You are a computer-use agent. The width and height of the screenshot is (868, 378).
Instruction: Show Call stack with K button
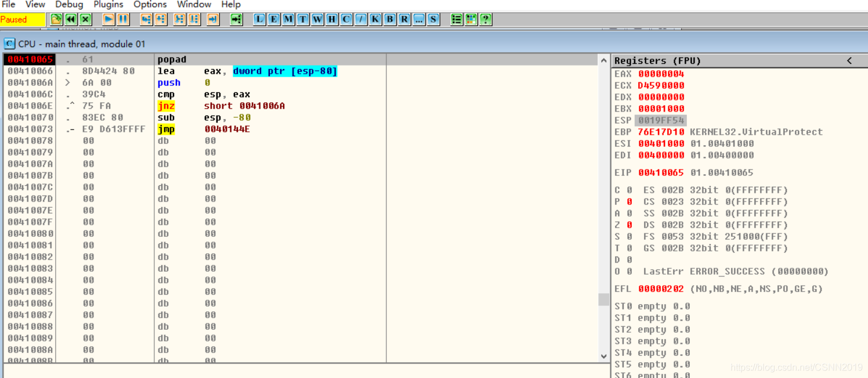(x=375, y=19)
